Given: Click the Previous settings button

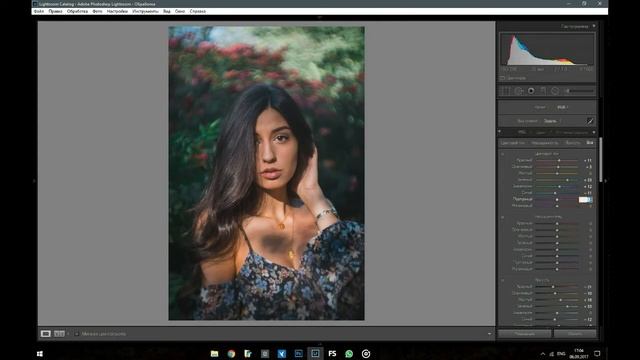Looking at the screenshot, I should [x=524, y=334].
